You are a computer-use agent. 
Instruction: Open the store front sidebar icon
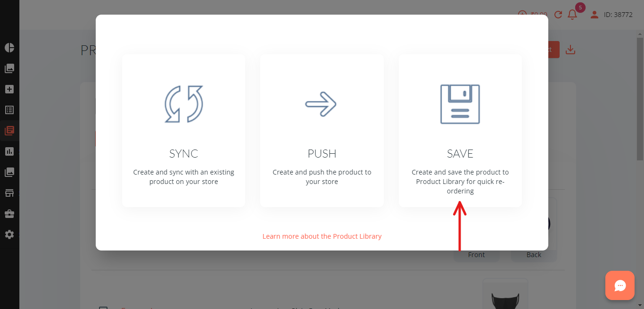pos(9,193)
